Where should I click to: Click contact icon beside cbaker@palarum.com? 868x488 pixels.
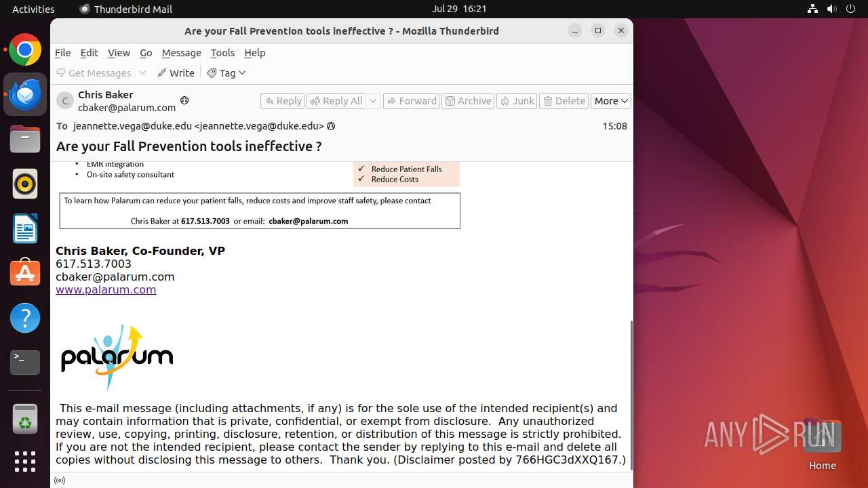pyautogui.click(x=184, y=100)
